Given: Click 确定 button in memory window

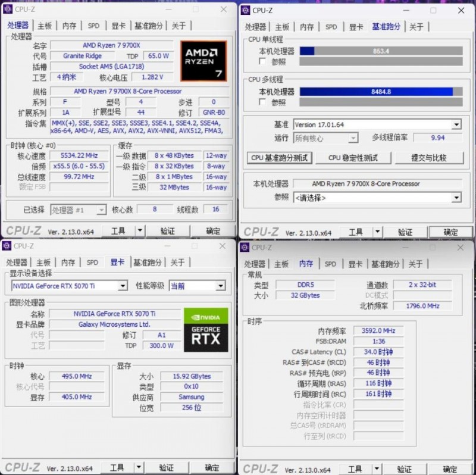Looking at the screenshot, I should pos(450,469).
